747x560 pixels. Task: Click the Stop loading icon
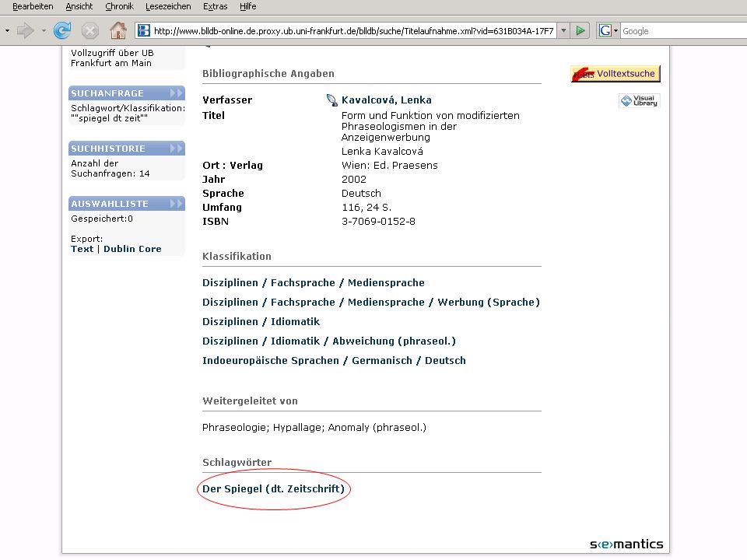[89, 31]
